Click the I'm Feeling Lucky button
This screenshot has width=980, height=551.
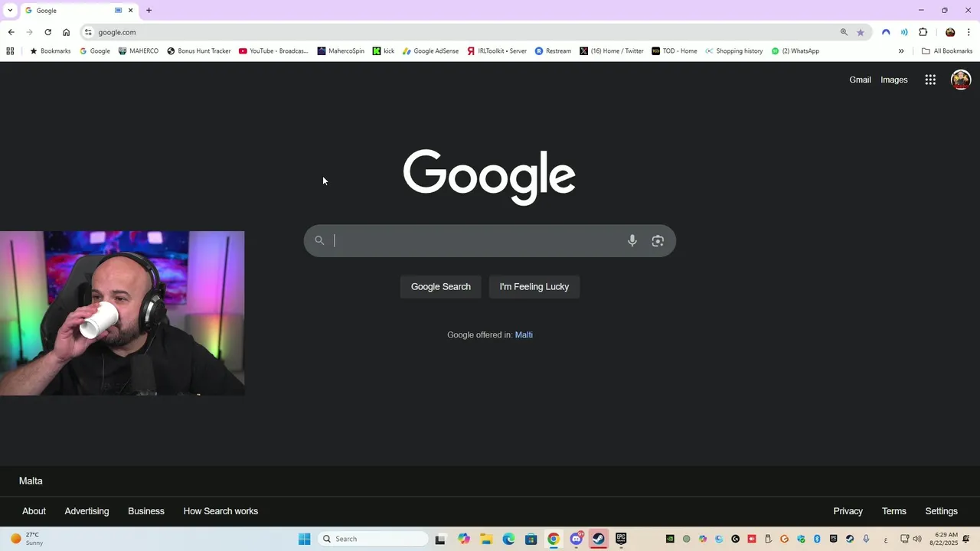point(534,287)
